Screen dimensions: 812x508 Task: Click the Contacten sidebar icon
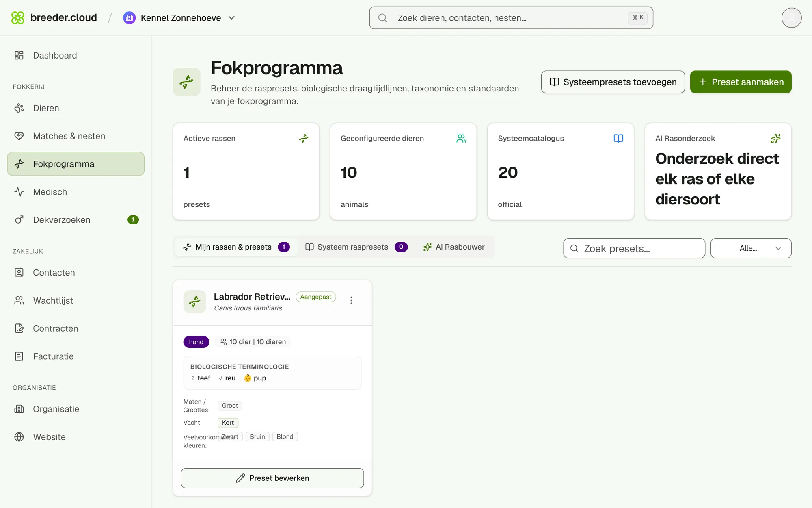(x=19, y=273)
